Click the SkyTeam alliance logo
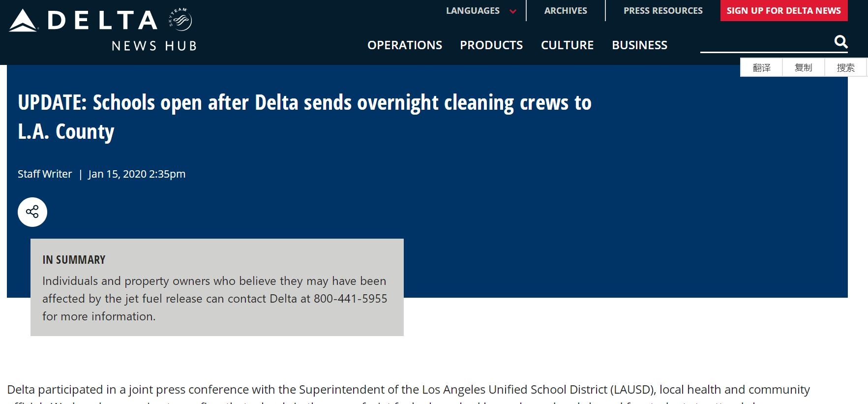The width and height of the screenshot is (868, 404). [180, 20]
